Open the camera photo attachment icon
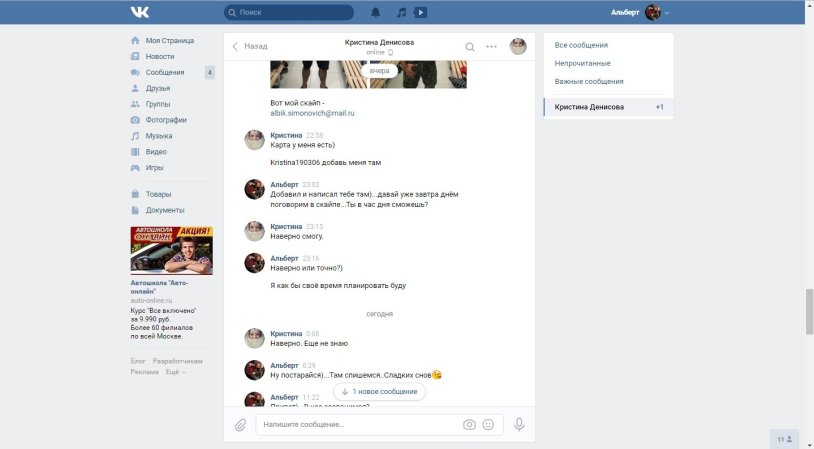This screenshot has height=449, width=814. tap(469, 424)
